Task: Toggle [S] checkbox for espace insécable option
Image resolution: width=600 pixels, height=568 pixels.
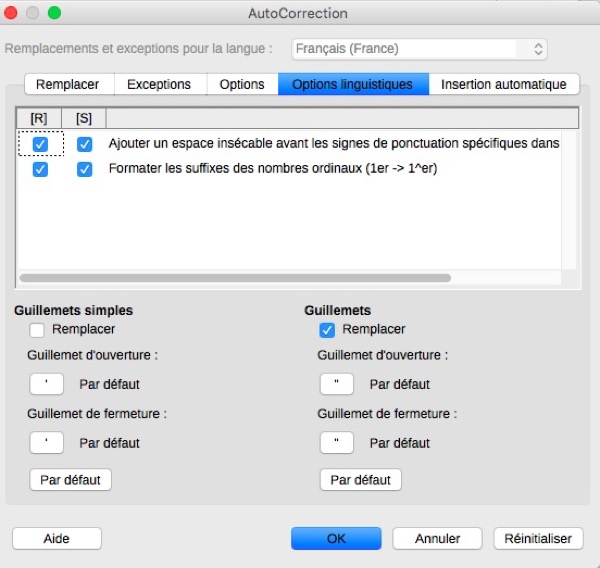Action: pyautogui.click(x=84, y=145)
